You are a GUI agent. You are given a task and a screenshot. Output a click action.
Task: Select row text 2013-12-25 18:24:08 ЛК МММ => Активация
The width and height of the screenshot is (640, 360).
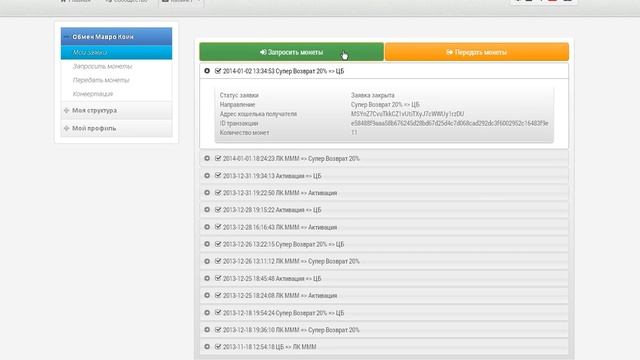280,296
